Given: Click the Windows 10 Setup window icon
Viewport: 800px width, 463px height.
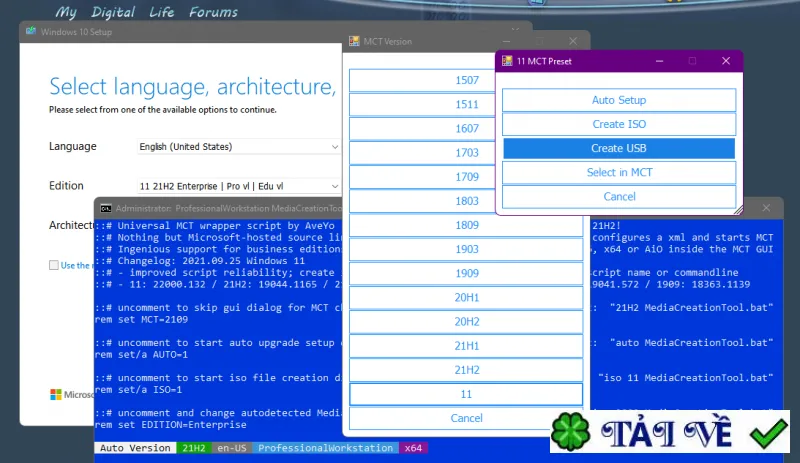Looking at the screenshot, I should [x=31, y=31].
